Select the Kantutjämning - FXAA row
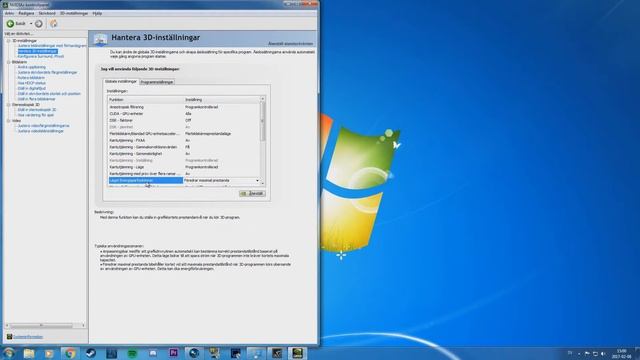640x360 pixels. 184,140
